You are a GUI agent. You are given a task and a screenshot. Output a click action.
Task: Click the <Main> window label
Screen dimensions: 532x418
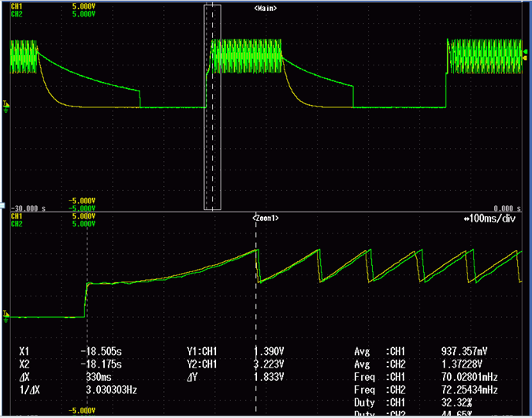click(266, 9)
